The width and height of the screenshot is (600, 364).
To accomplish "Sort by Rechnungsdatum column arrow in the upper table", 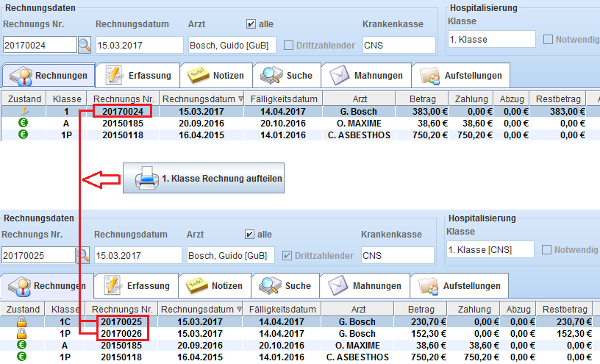I will (x=242, y=99).
